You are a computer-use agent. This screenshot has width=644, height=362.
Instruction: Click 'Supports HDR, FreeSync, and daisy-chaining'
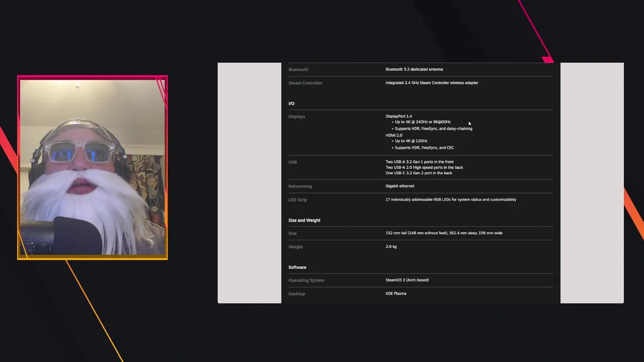433,129
